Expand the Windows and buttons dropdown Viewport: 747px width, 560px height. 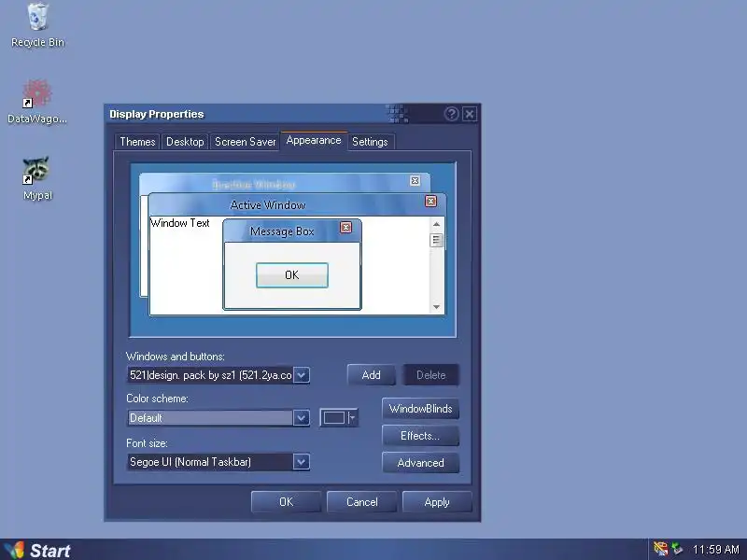pyautogui.click(x=301, y=375)
